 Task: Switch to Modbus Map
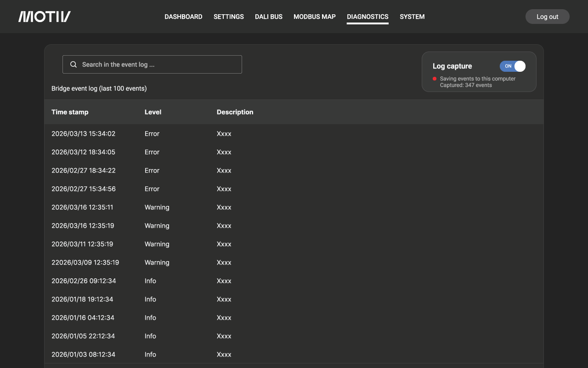tap(315, 17)
